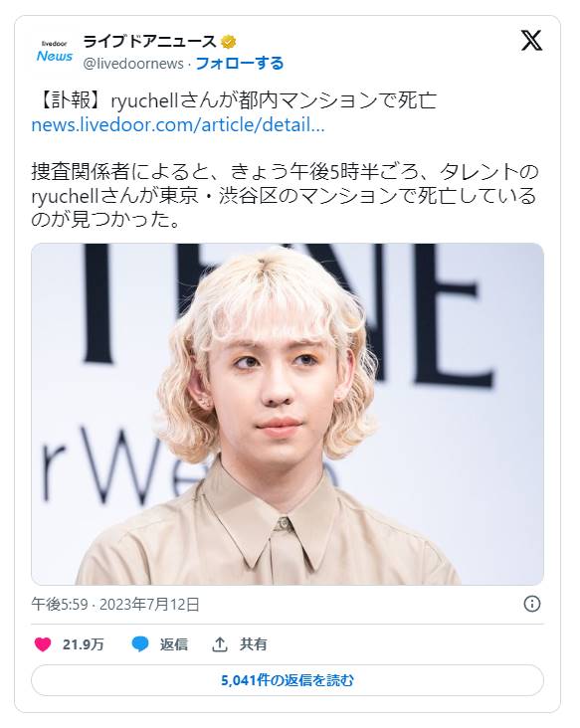The width and height of the screenshot is (580, 728).
Task: Click the フォローする follow link
Action: pyautogui.click(x=240, y=63)
